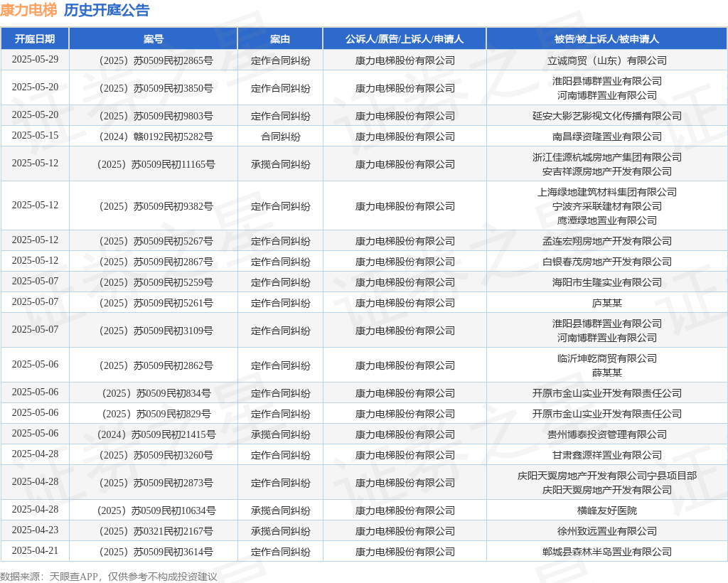This screenshot has width=728, height=583.
Task: Select case number (2025)苏0509民初5259号
Action: click(156, 282)
